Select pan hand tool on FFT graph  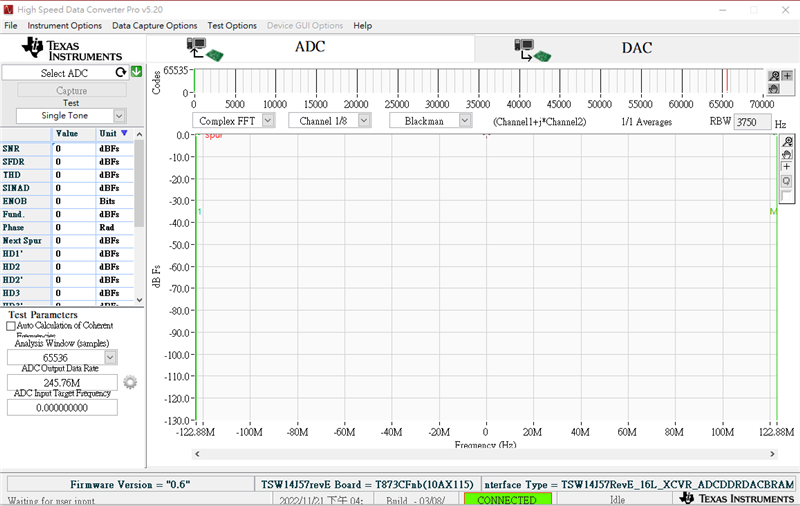(787, 154)
